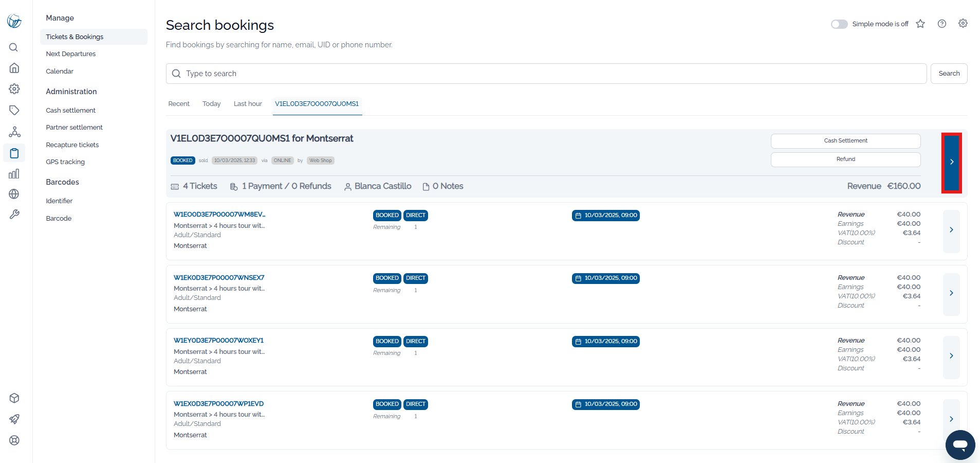Open Recapture tickets menu item

[x=72, y=145]
